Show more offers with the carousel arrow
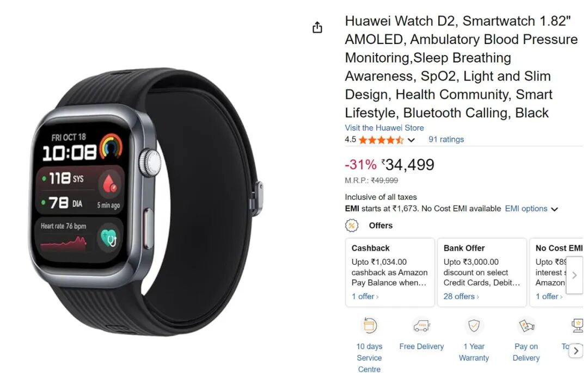This screenshot has height=373, width=588. (574, 275)
